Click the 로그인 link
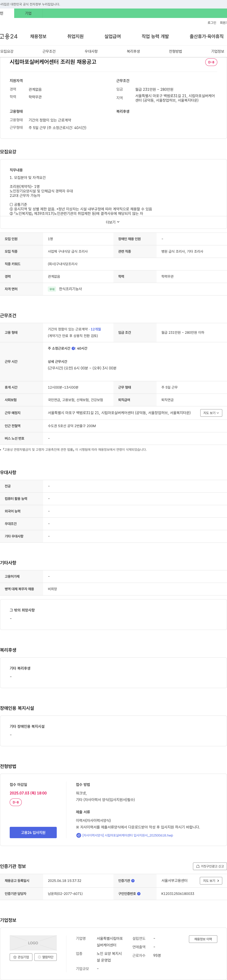Viewport: 227px width, 980px height. pyautogui.click(x=212, y=23)
